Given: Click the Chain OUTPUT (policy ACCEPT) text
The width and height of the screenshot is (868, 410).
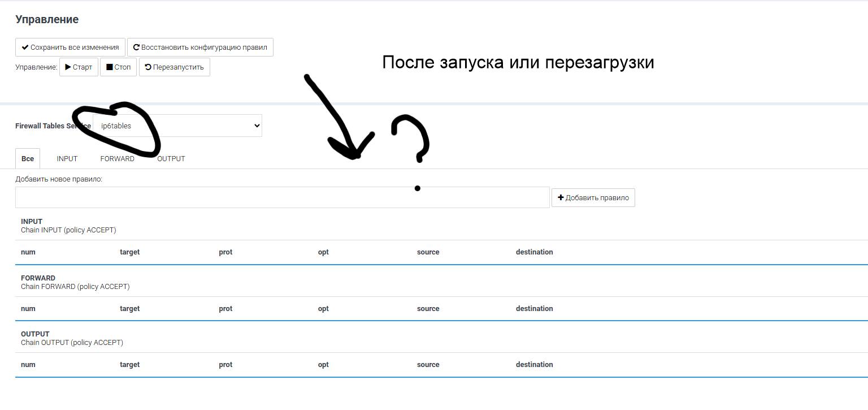Looking at the screenshot, I should [x=72, y=343].
